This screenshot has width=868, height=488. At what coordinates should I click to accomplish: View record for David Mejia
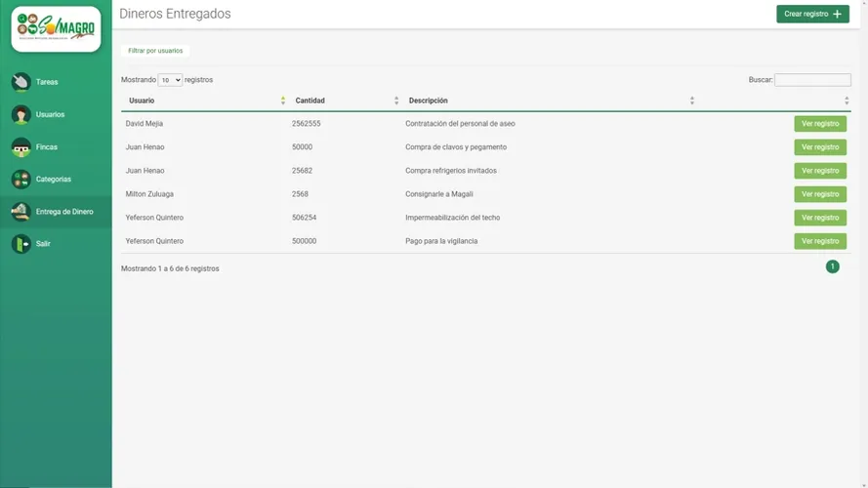[819, 124]
